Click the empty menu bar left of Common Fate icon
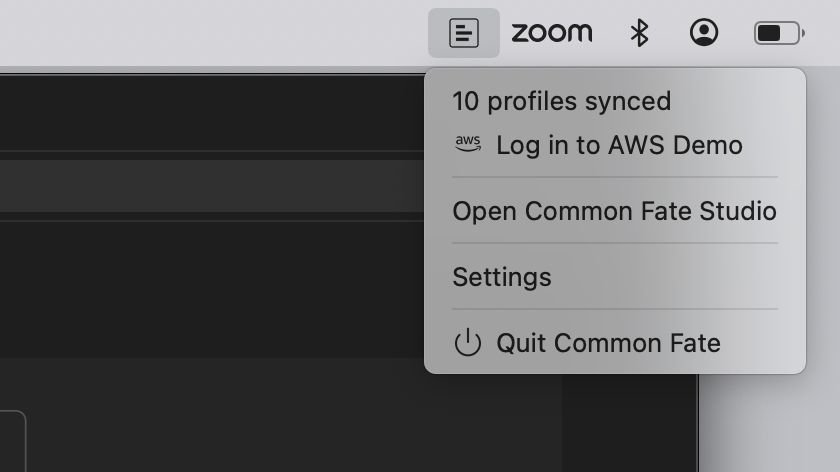 pos(214,33)
